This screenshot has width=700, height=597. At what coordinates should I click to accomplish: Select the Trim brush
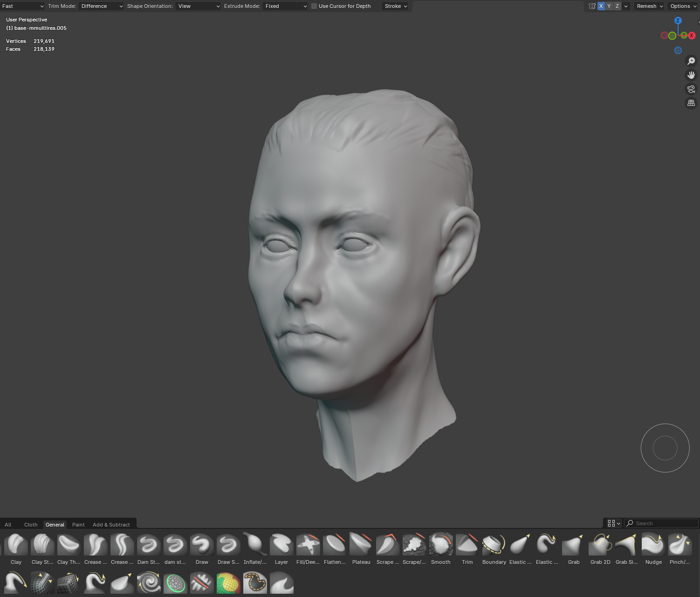pyautogui.click(x=467, y=549)
